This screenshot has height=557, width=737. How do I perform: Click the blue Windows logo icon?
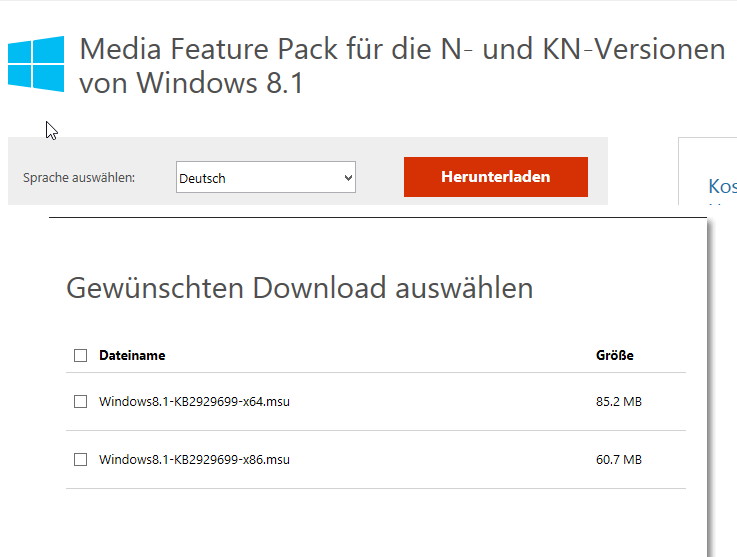[36, 63]
